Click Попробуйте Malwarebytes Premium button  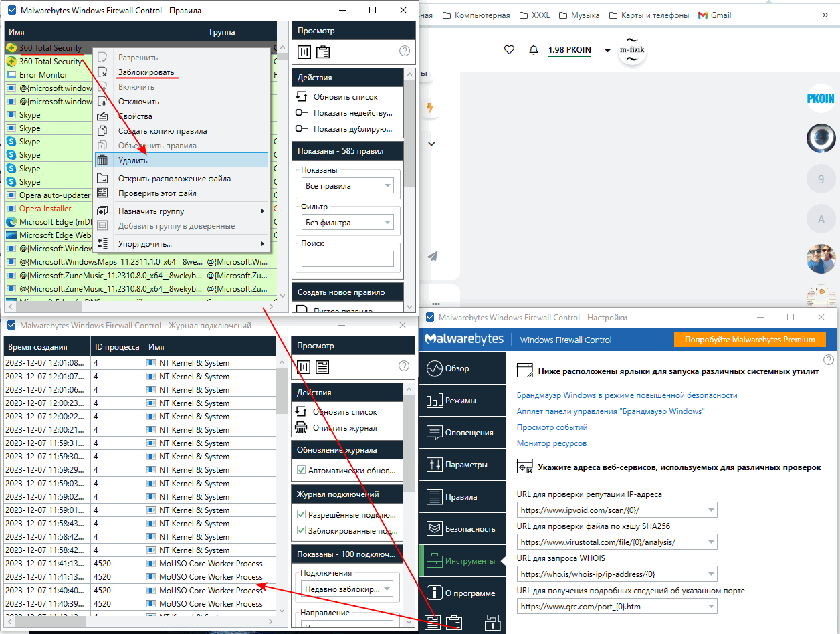749,340
